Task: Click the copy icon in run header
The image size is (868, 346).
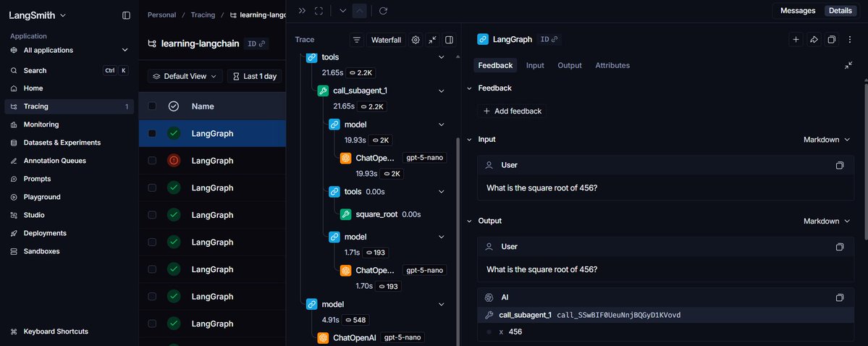Action: click(x=831, y=39)
